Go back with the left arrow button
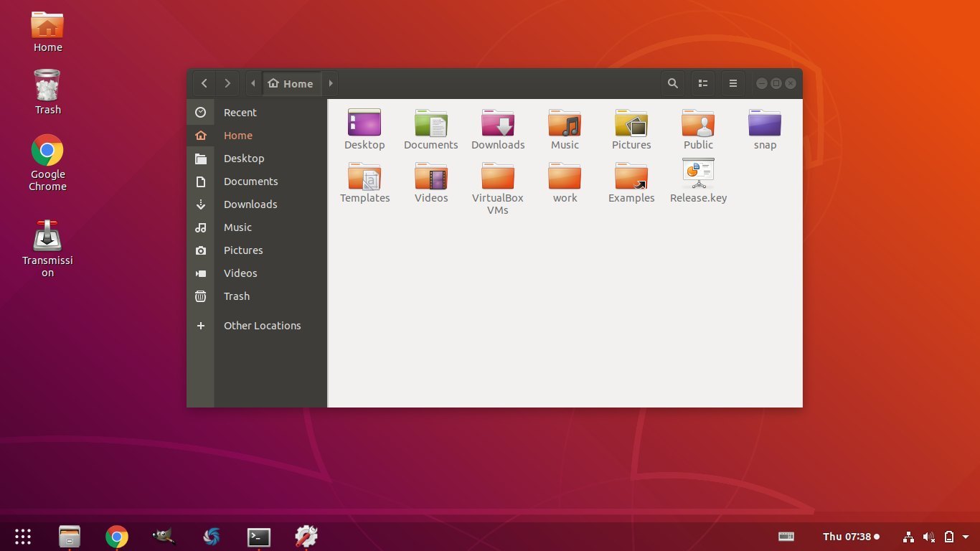The height and width of the screenshot is (551, 980). (204, 83)
